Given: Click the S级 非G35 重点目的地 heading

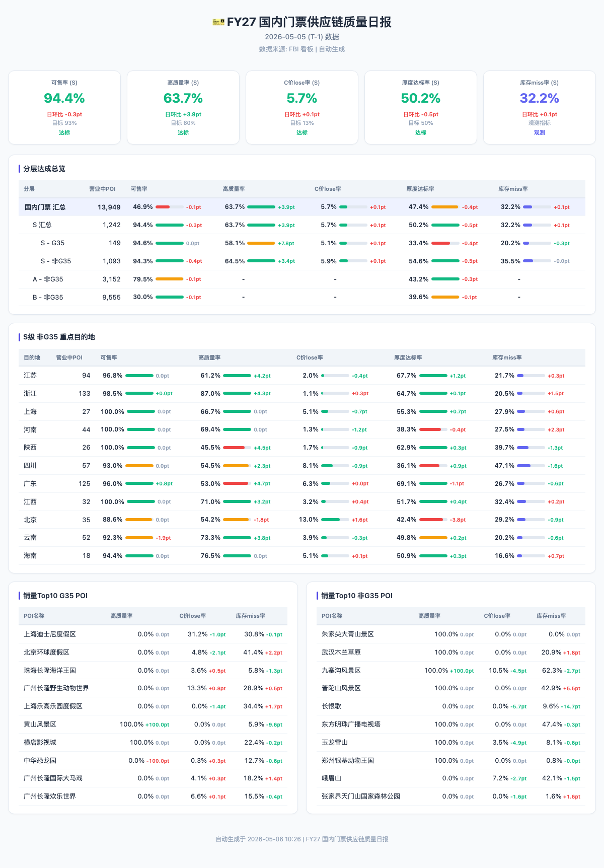Looking at the screenshot, I should [59, 337].
